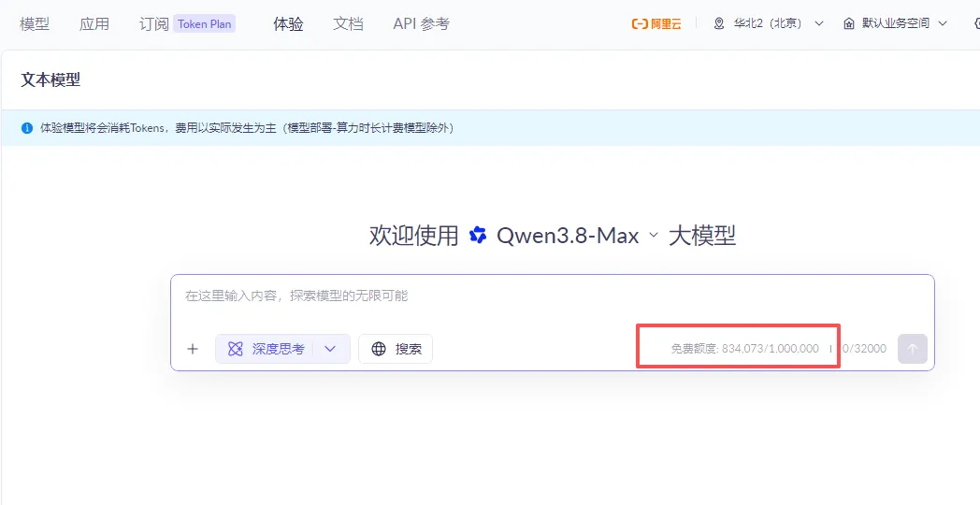Click the info icon in the Tokens notice
Viewport: 980px width, 505px height.
(x=27, y=128)
